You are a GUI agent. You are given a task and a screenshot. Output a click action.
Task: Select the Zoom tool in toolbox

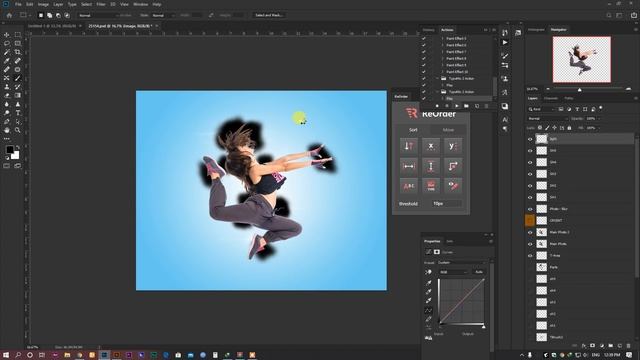point(18,130)
